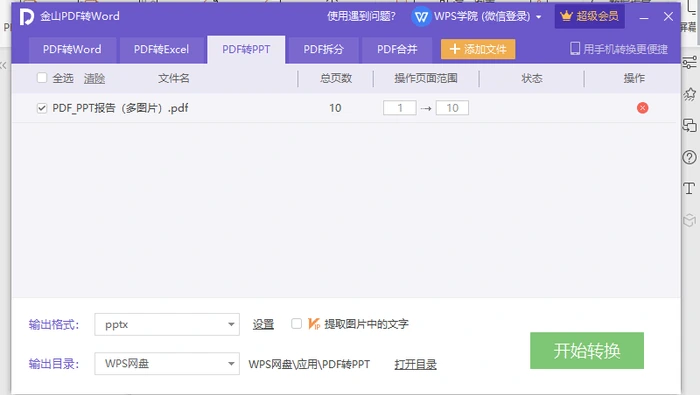This screenshot has width=700, height=395.
Task: Click the output path WPS网盘\应用\PDF转PPT
Action: [309, 364]
